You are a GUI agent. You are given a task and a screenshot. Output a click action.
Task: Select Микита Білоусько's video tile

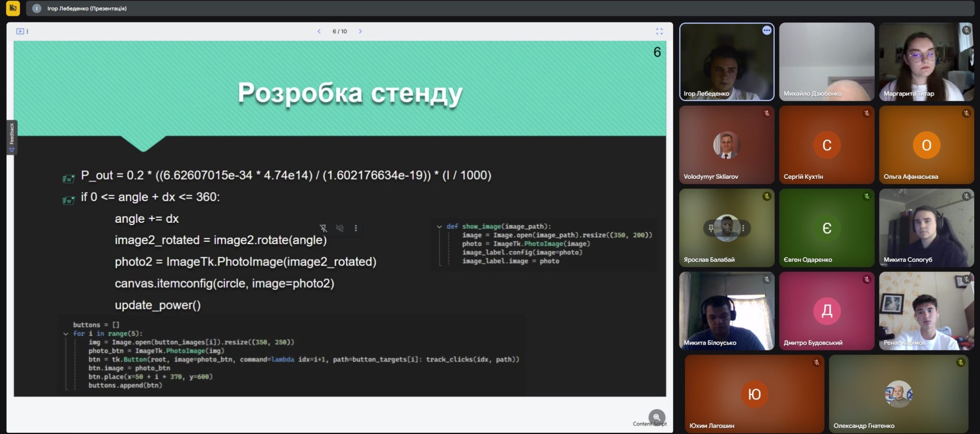point(726,311)
